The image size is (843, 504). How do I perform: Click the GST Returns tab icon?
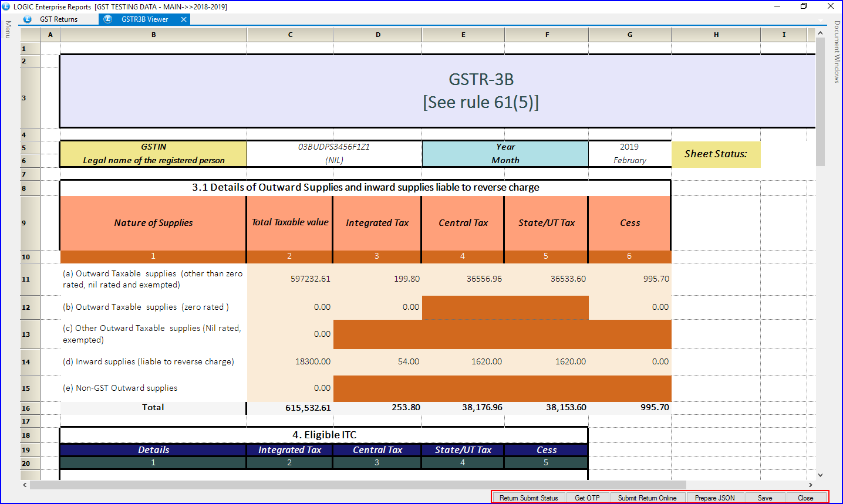tap(27, 19)
